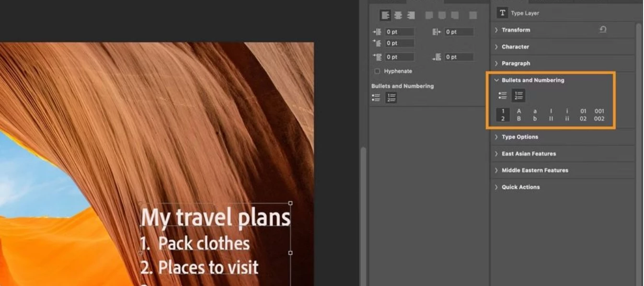The height and width of the screenshot is (286, 644).
Task: Reset Transform with the circular arrow icon
Action: [x=603, y=30]
